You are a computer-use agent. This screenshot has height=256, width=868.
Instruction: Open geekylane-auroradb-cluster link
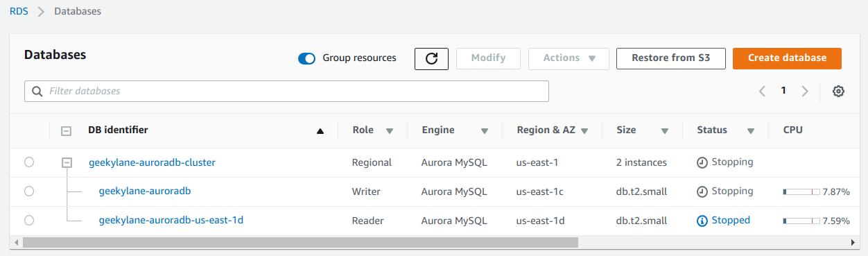pyautogui.click(x=152, y=162)
